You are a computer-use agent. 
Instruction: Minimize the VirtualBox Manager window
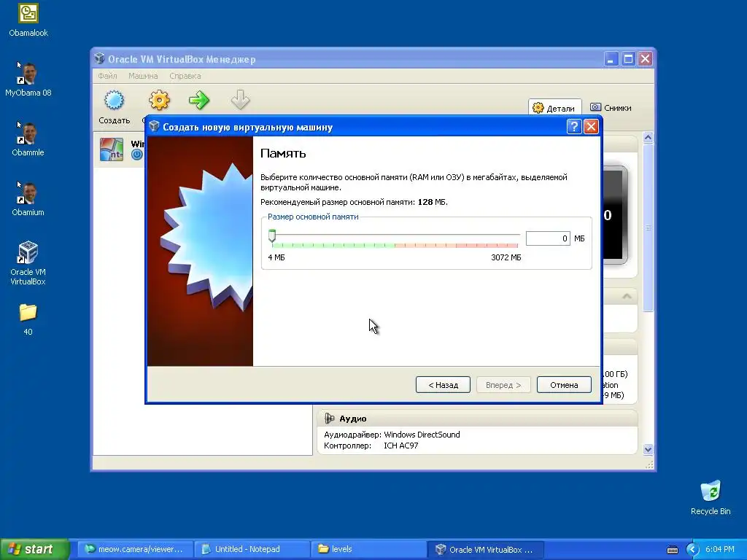pyautogui.click(x=611, y=59)
